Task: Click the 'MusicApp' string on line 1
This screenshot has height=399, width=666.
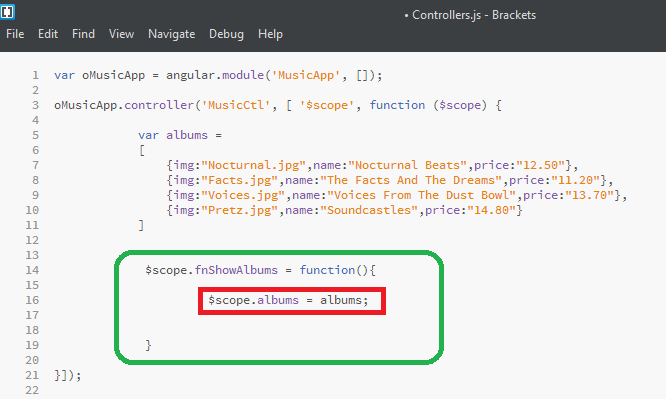Action: tap(306, 75)
